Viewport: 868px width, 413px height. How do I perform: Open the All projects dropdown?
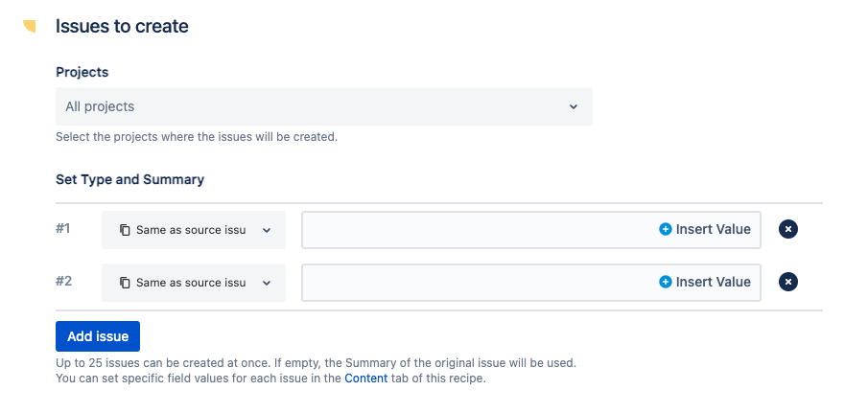(323, 106)
